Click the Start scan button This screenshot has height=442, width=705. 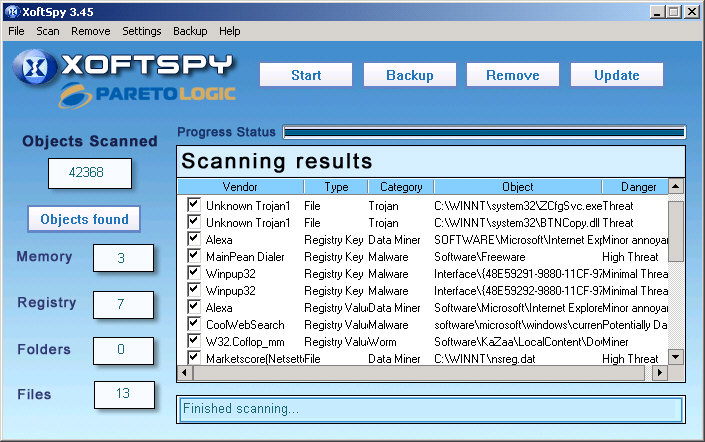(306, 75)
